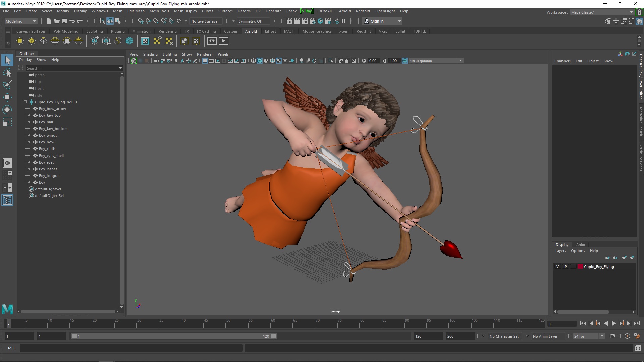Viewport: 644px width, 362px height.
Task: Activate the Lasso Select tool
Action: click(x=7, y=73)
